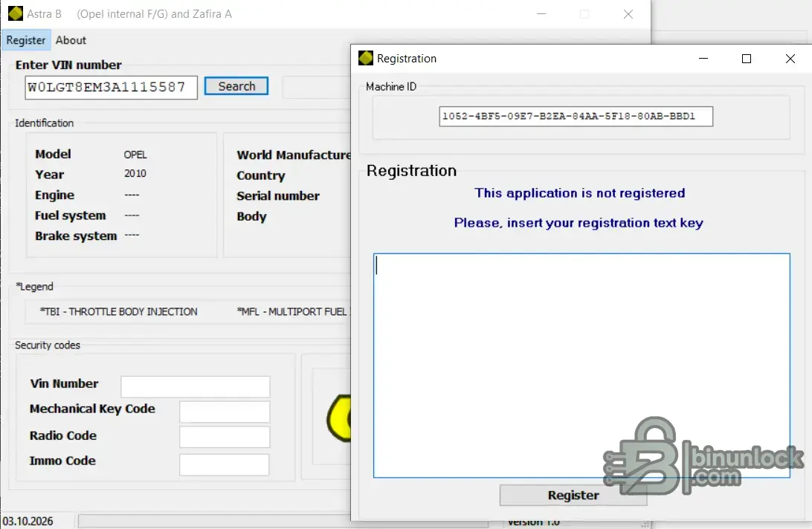The image size is (812, 529).
Task: Focus the Mechanical Key Code field
Action: tap(225, 412)
